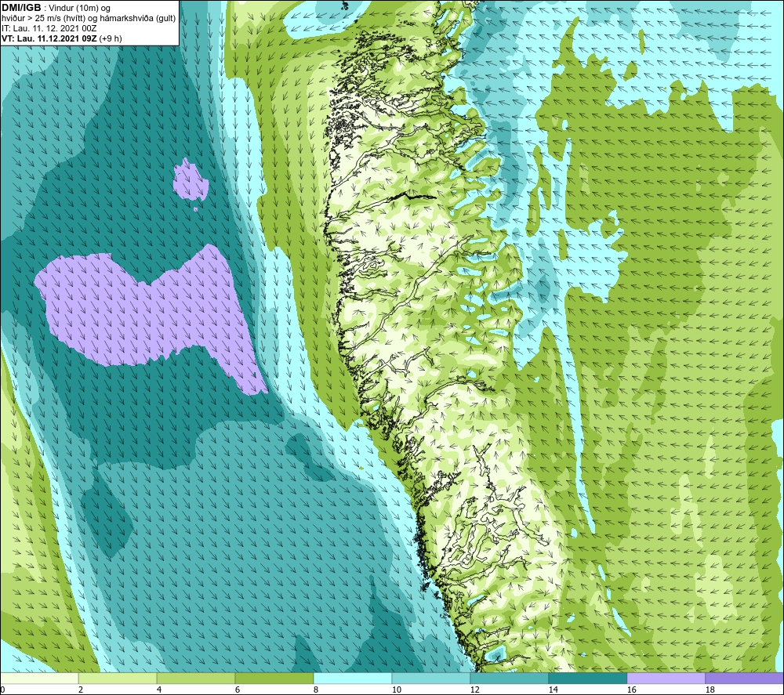Click the 'IT: Lau. 11. 12. 2021 00Z' line

click(49, 28)
